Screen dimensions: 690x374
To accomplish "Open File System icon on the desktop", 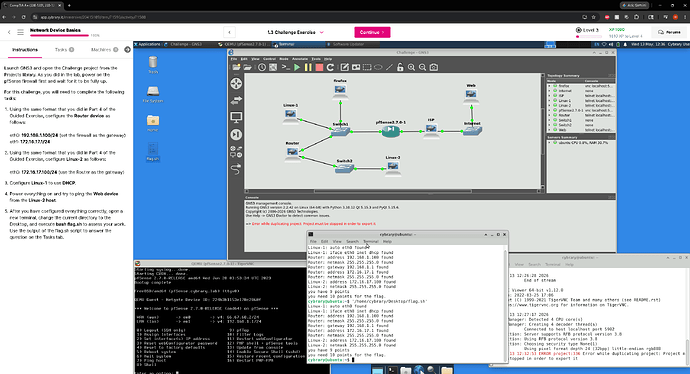I will tap(153, 94).
